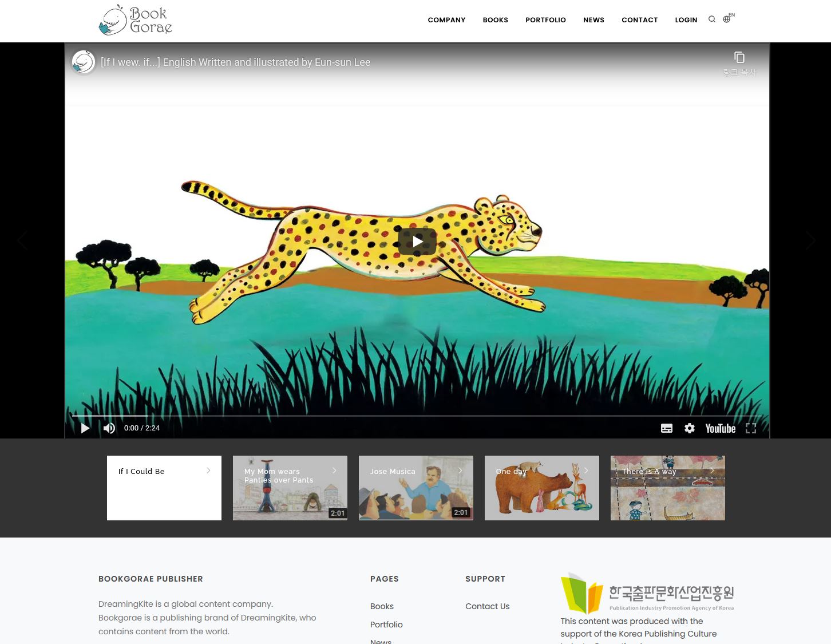Open the language globe EN icon

point(728,18)
